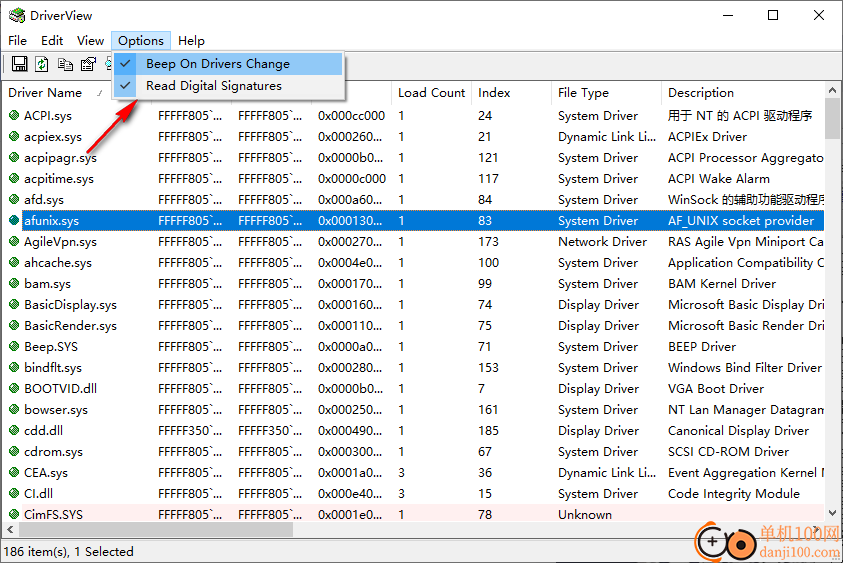
Task: Click the green icon beside cdrom.sys
Action: 15,451
